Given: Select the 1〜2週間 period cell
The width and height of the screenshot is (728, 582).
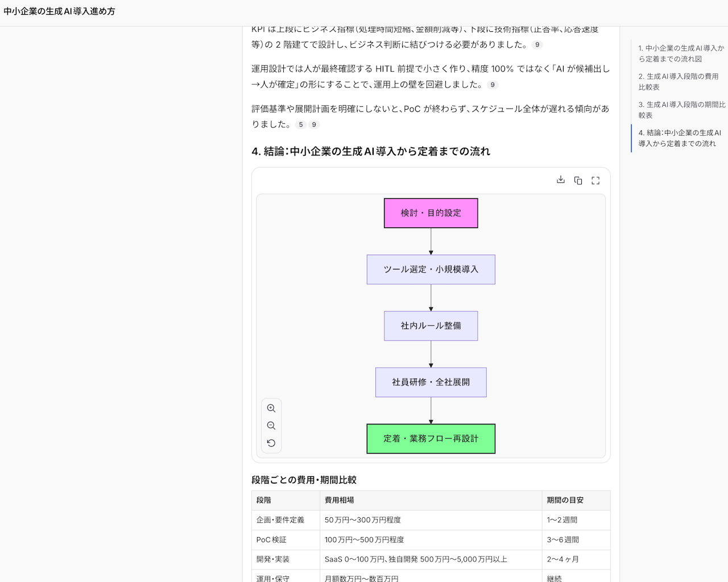Looking at the screenshot, I should (576, 520).
